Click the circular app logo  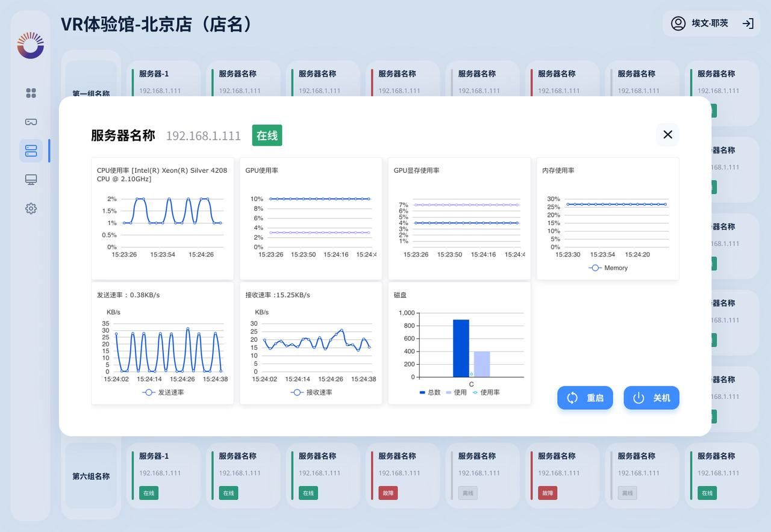[31, 45]
